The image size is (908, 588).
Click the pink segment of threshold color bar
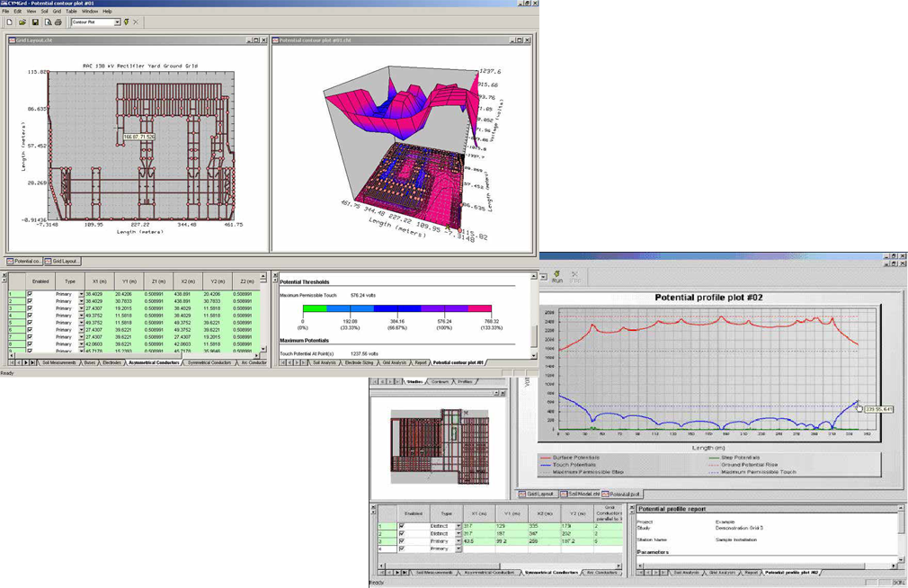click(x=479, y=308)
